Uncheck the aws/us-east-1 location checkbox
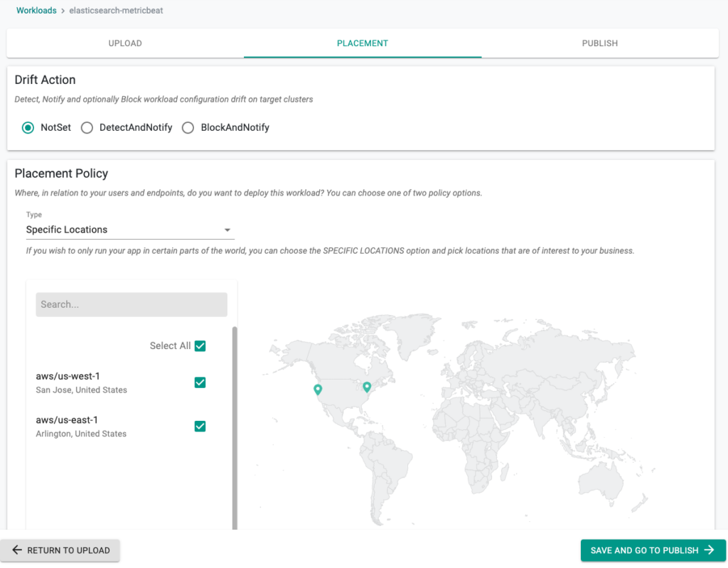The image size is (728, 568). coord(200,427)
